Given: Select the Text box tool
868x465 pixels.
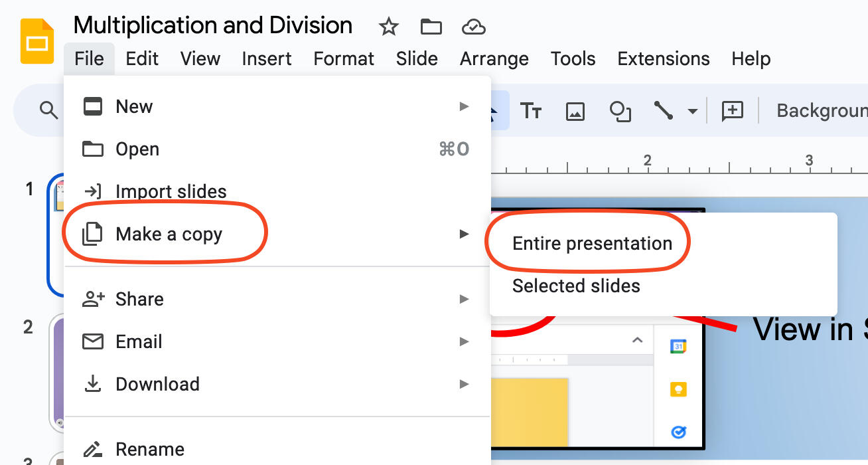Looking at the screenshot, I should (531, 110).
